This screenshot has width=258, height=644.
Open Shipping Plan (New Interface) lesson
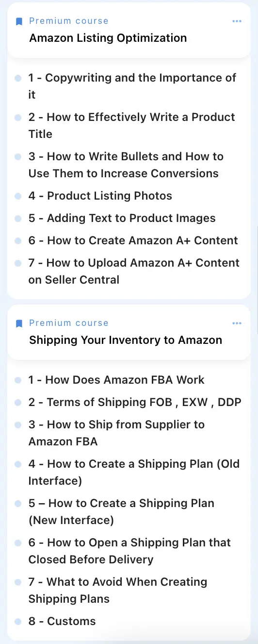coord(121,512)
